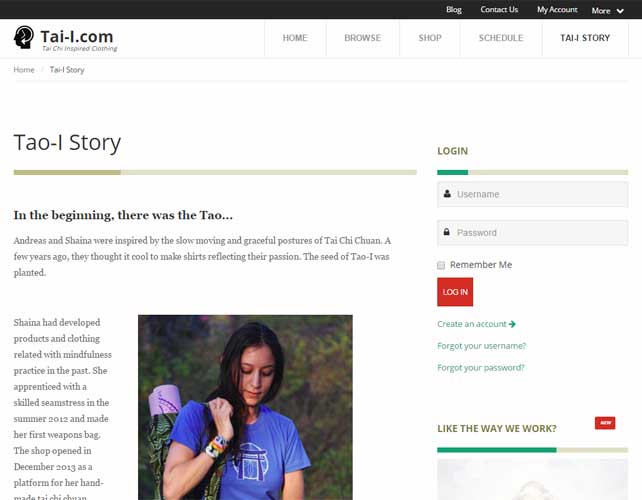
Task: Click the red NEW badge icon
Action: [605, 423]
